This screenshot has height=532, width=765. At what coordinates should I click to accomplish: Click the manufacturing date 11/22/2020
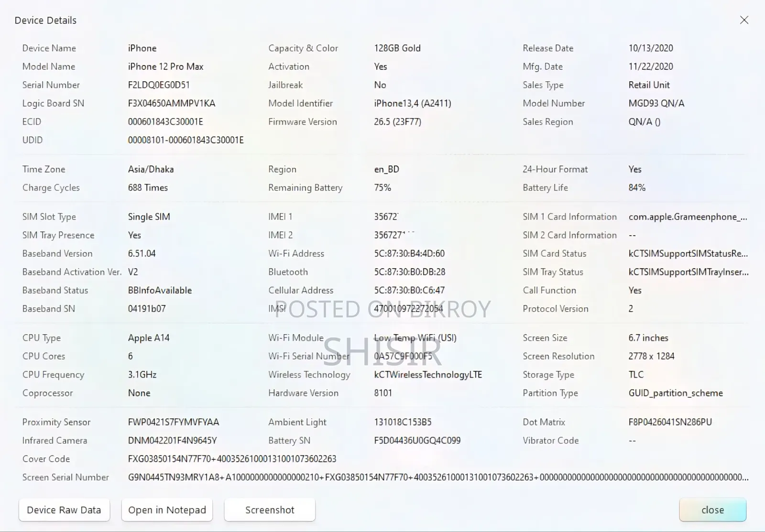651,66
